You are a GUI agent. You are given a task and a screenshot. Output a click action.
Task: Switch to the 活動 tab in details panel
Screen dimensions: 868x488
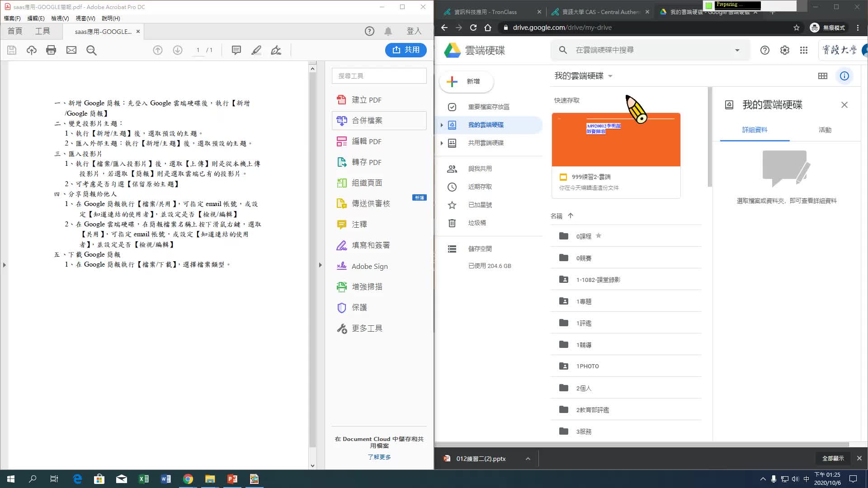point(825,130)
